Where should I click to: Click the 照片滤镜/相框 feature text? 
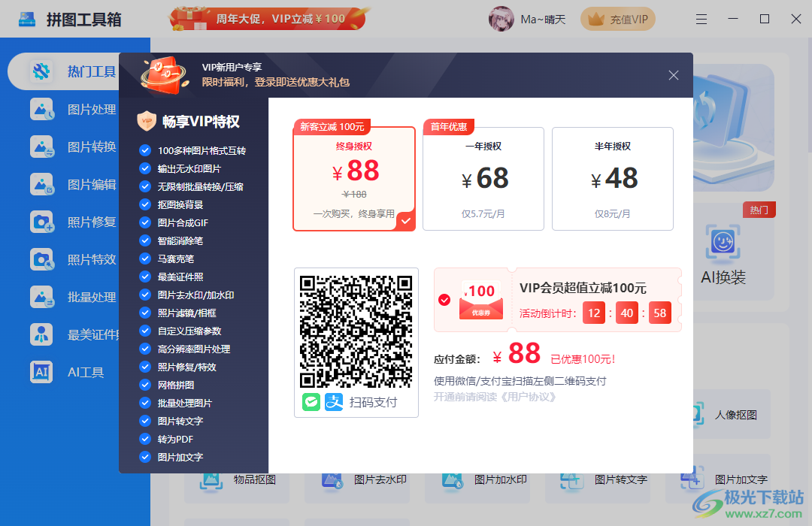click(x=187, y=313)
